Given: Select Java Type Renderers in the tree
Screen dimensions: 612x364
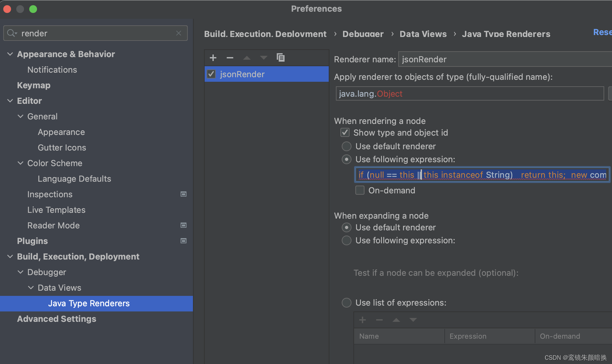Looking at the screenshot, I should point(96,303).
